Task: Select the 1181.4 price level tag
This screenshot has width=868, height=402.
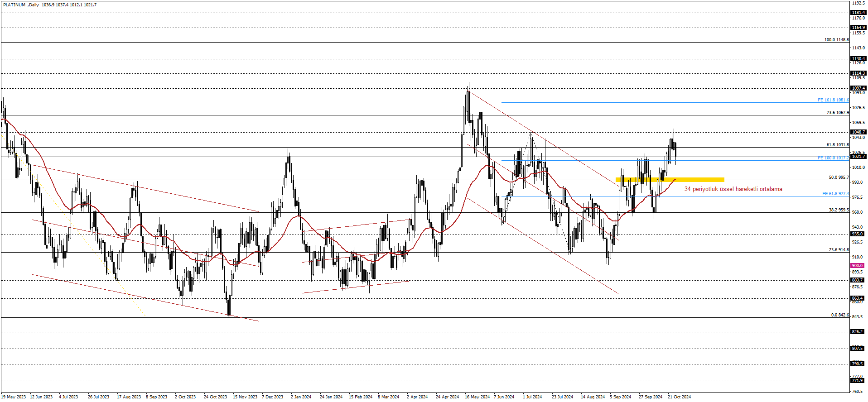Action: tap(858, 13)
